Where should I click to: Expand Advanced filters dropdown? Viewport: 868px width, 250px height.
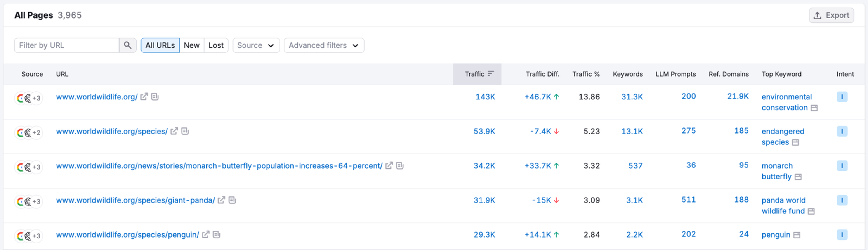(324, 45)
